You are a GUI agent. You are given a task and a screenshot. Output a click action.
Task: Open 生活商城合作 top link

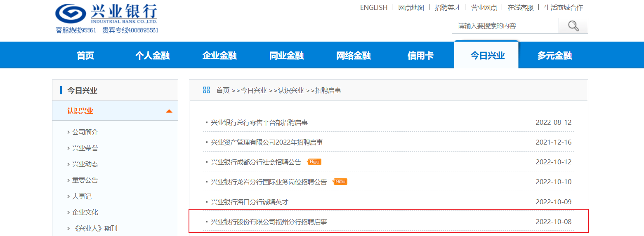pyautogui.click(x=564, y=7)
